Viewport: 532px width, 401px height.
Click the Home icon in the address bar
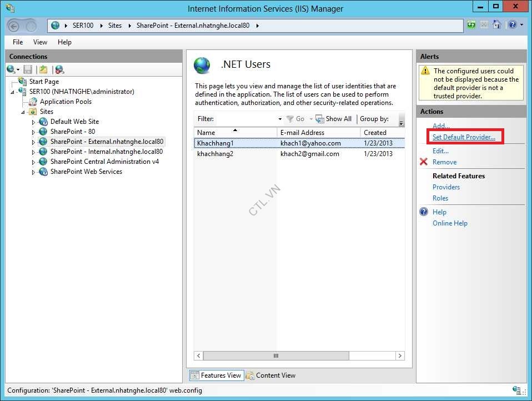pos(497,25)
